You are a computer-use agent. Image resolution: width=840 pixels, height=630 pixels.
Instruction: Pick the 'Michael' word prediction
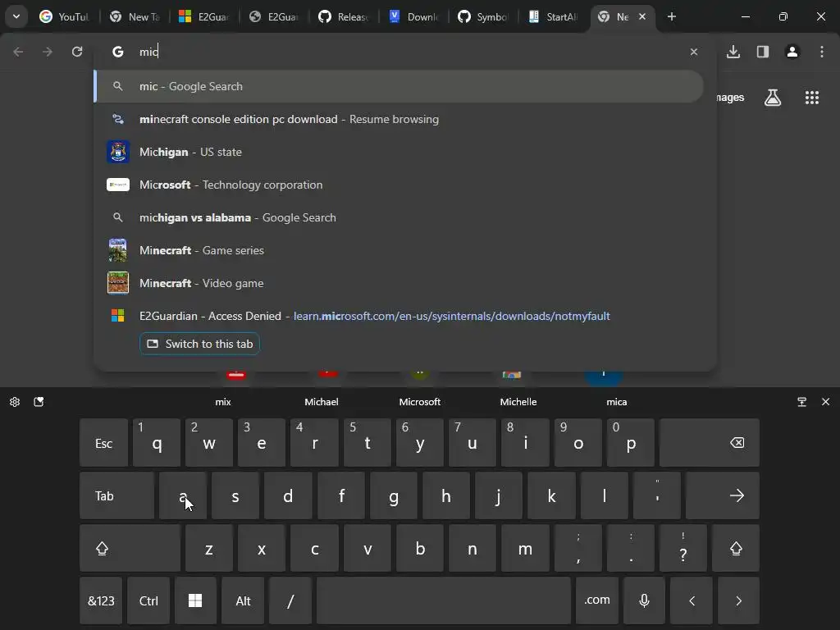point(322,402)
